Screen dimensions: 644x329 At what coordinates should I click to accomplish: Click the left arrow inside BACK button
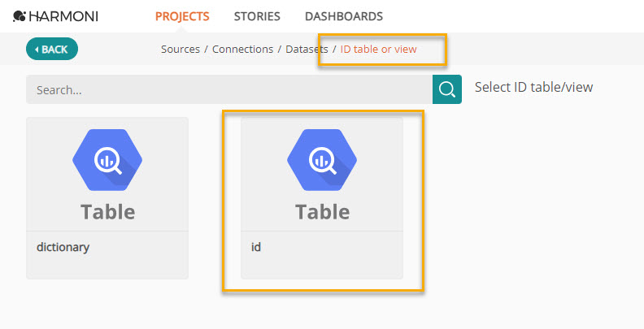[x=37, y=50]
